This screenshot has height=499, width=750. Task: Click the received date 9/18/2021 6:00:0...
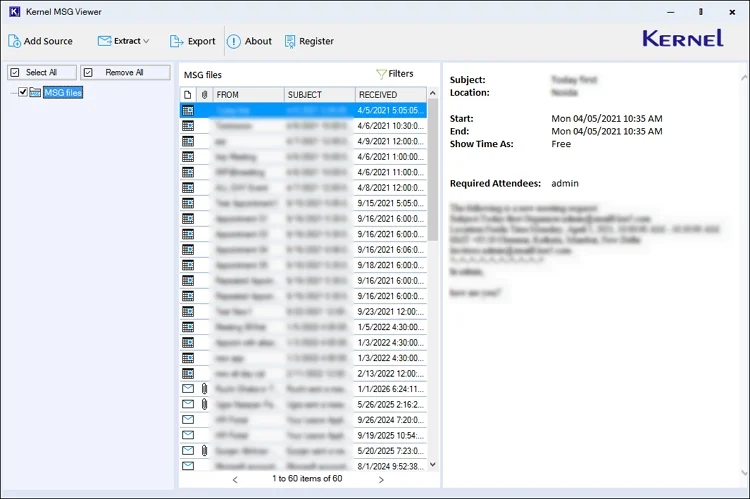coord(390,265)
